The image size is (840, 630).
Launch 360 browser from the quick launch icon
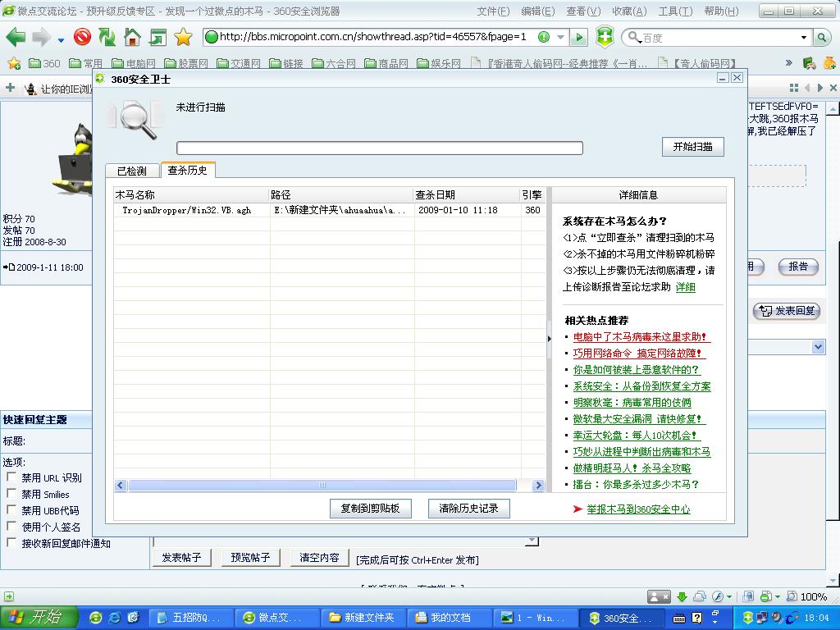pos(96,618)
